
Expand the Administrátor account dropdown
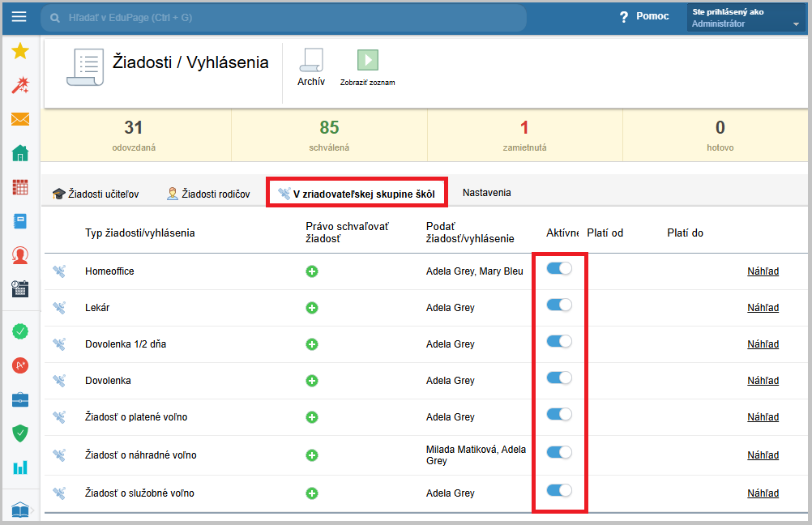point(746,17)
